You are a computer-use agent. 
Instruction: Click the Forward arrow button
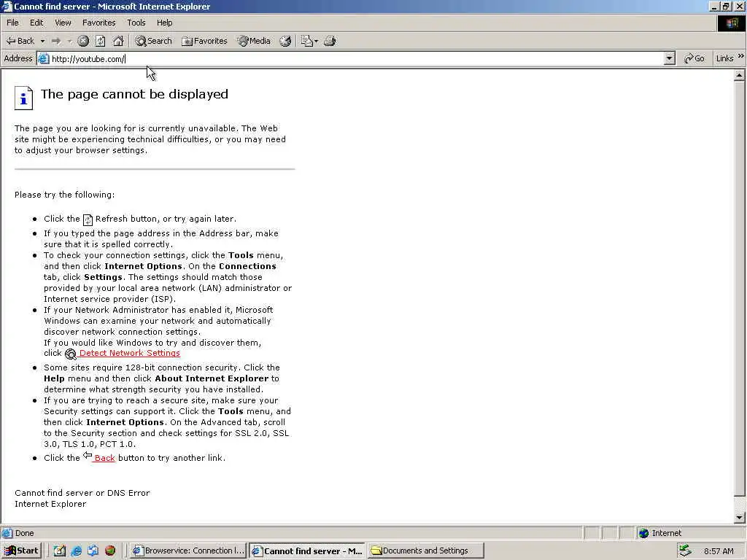(x=56, y=41)
